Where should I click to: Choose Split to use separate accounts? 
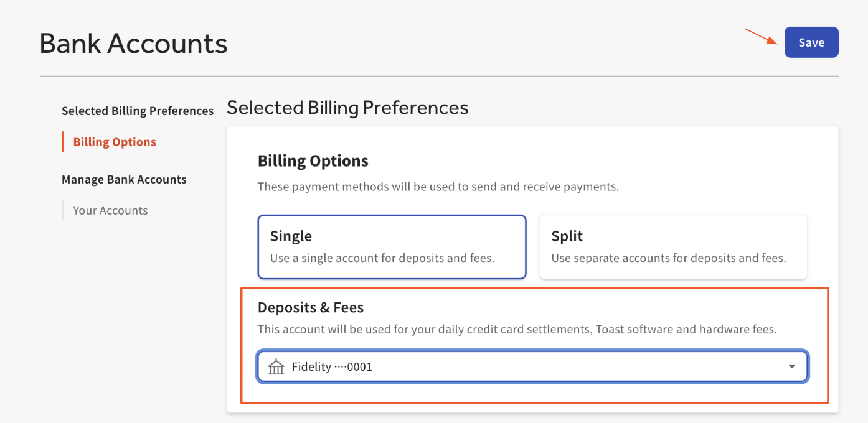[x=672, y=246]
